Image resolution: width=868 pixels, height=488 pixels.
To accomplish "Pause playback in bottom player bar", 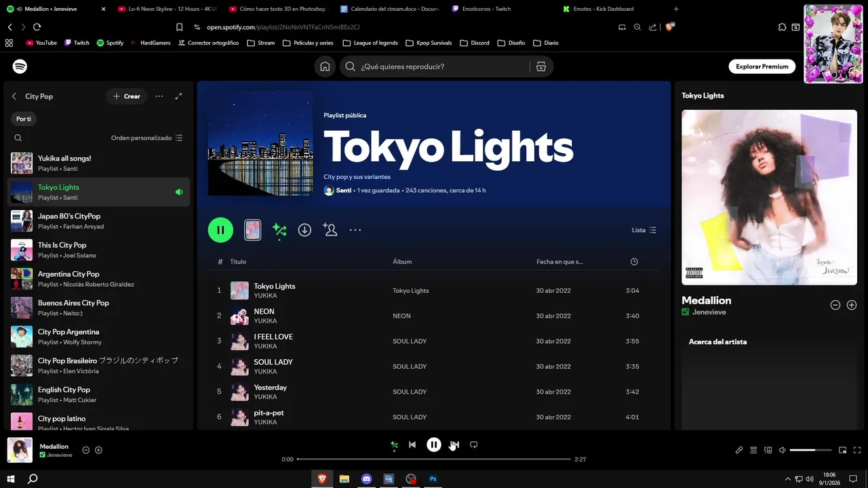I will pyautogui.click(x=434, y=445).
